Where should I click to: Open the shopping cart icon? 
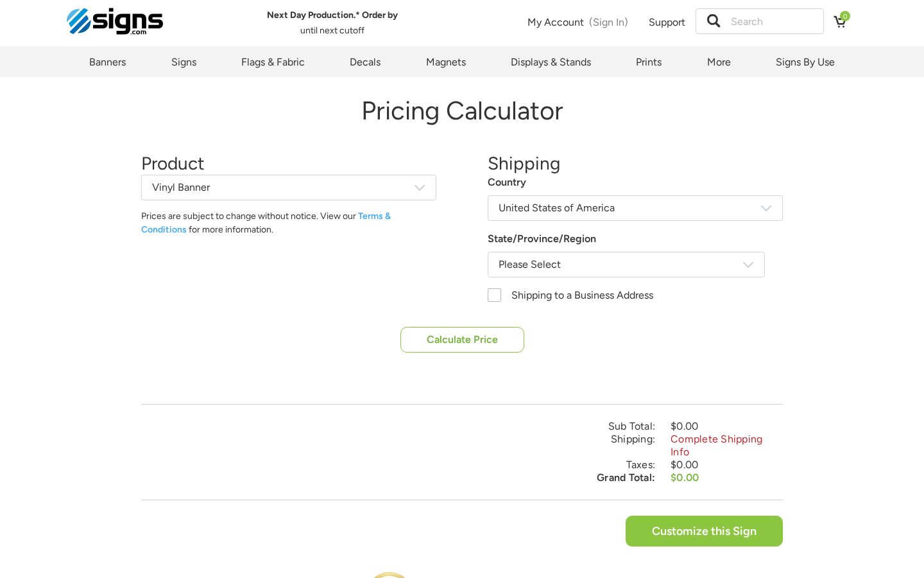point(841,21)
